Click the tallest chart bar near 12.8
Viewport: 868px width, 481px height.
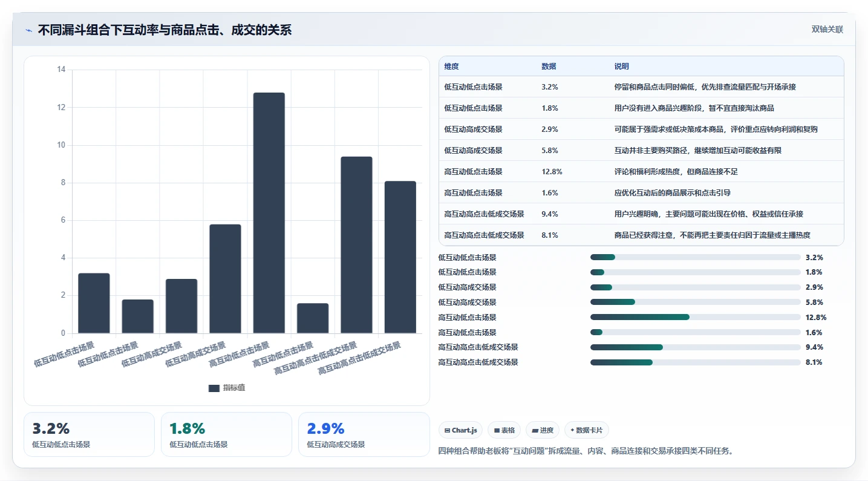point(269,213)
